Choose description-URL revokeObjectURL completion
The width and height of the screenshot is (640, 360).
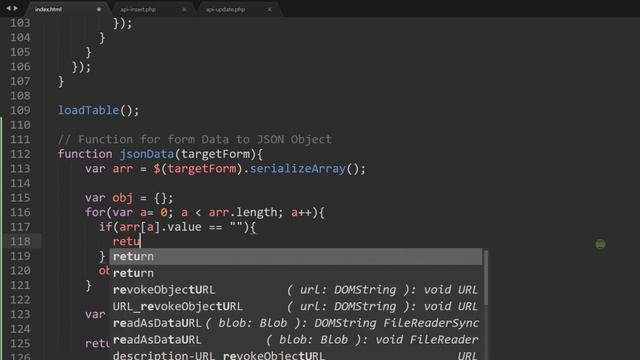(x=296, y=355)
